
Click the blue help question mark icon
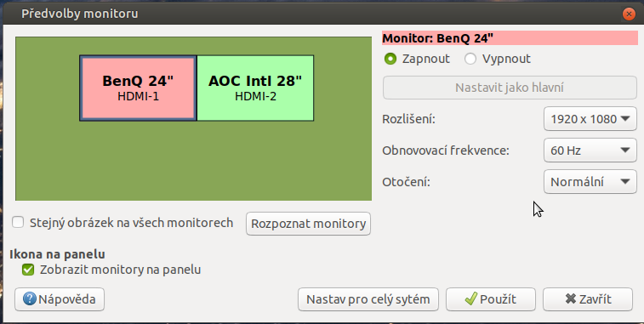[x=29, y=298]
